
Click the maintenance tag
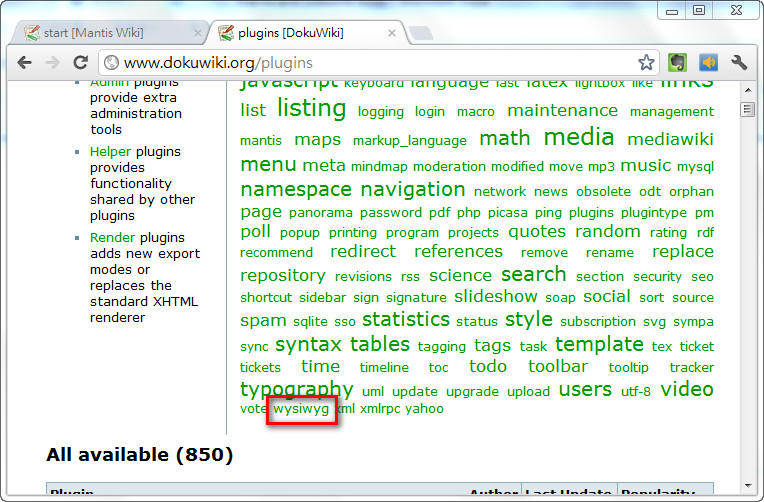[x=563, y=111]
